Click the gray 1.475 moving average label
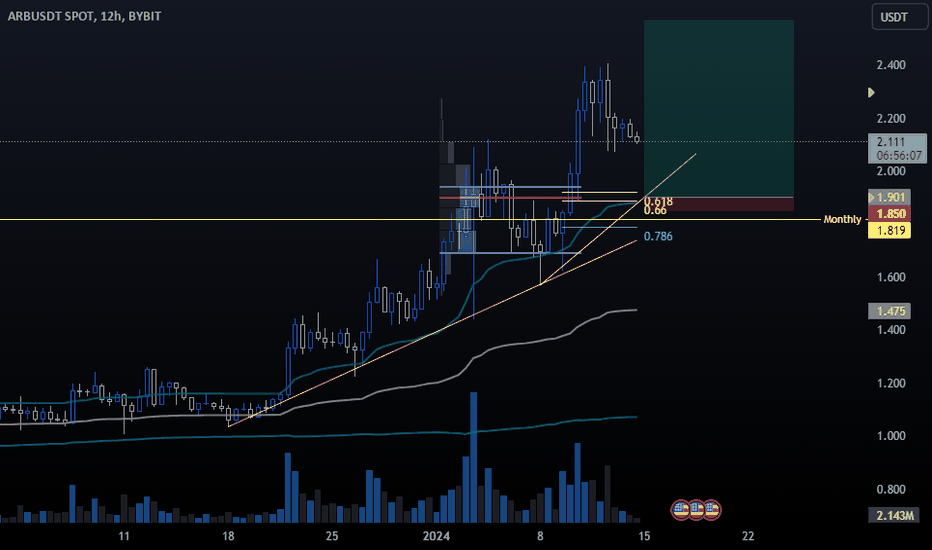Image resolution: width=932 pixels, height=550 pixels. tap(889, 311)
